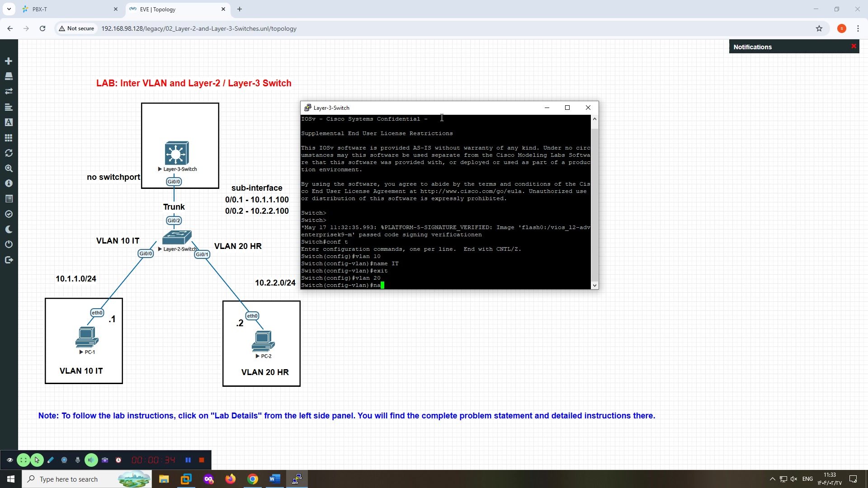The width and height of the screenshot is (868, 488).
Task: Refresh the EVE topology view
Action: click(9, 153)
